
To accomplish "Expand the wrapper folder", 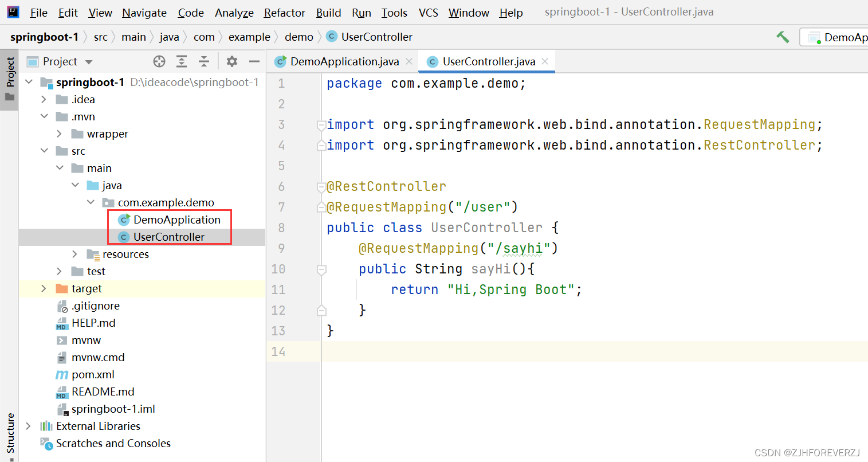I will pos(60,134).
